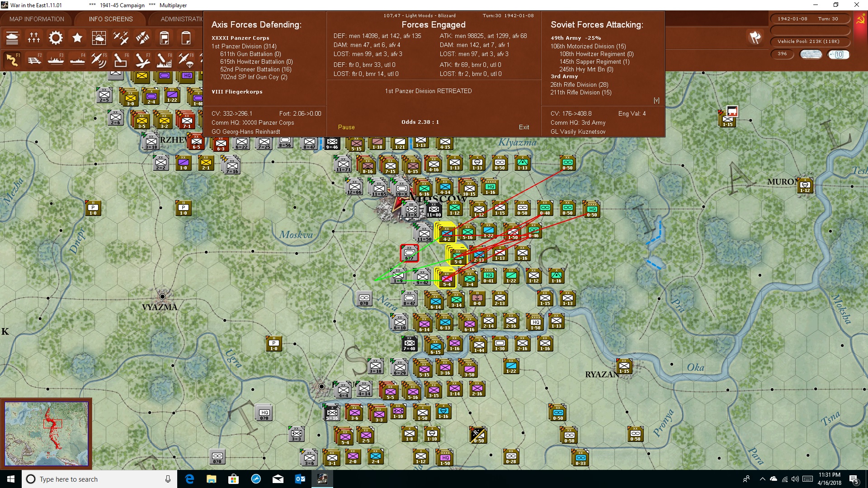Select the HQ 0-41 counter

coord(489,276)
